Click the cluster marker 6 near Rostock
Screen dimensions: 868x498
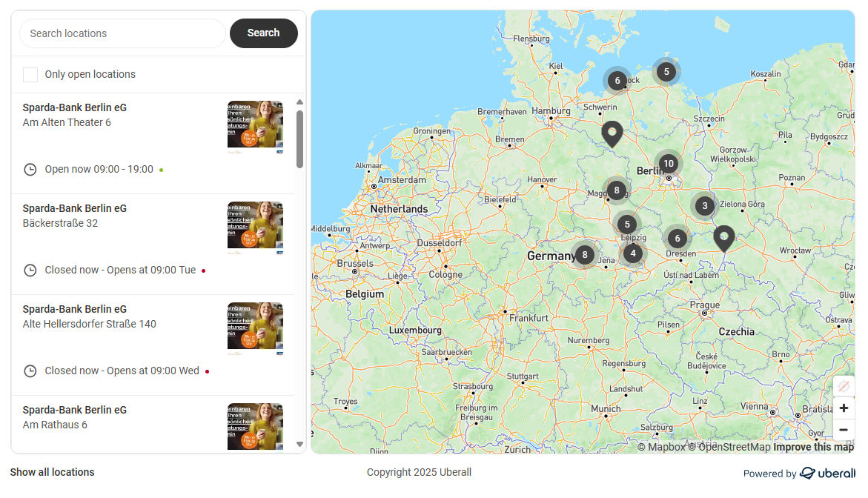click(617, 81)
